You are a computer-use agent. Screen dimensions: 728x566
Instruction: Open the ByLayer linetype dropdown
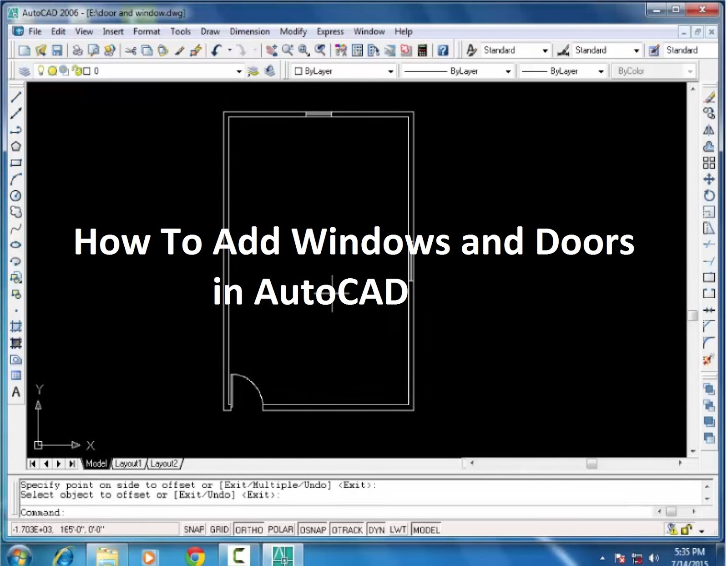point(508,71)
